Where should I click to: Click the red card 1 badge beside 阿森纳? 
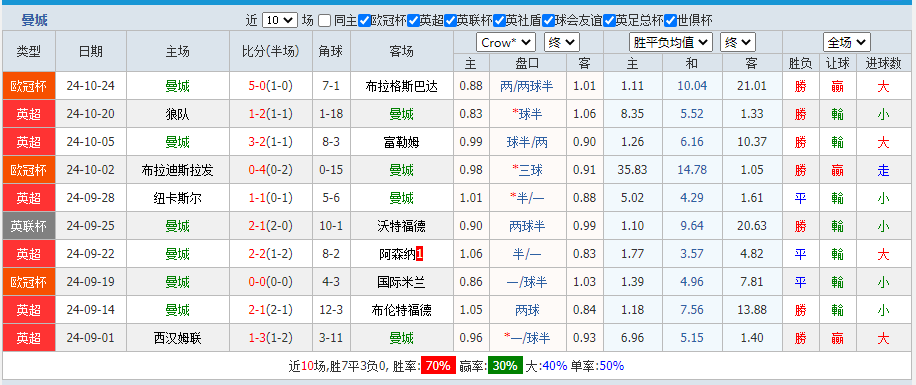[419, 254]
